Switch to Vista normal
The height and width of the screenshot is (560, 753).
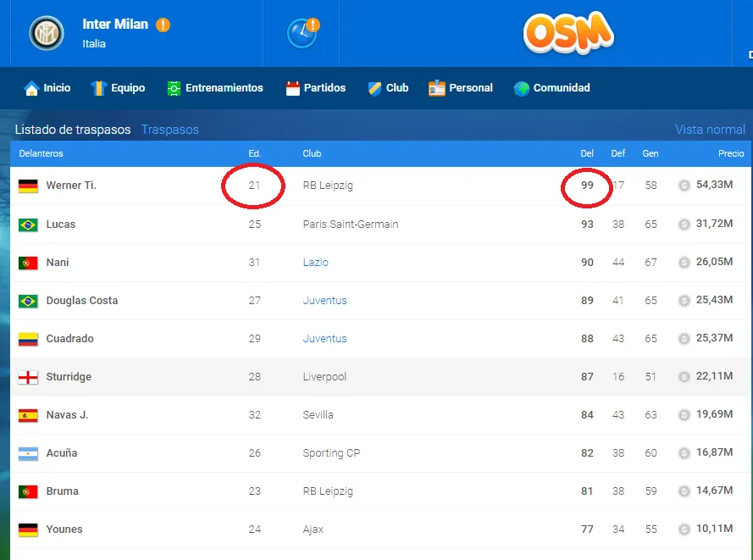tap(710, 130)
